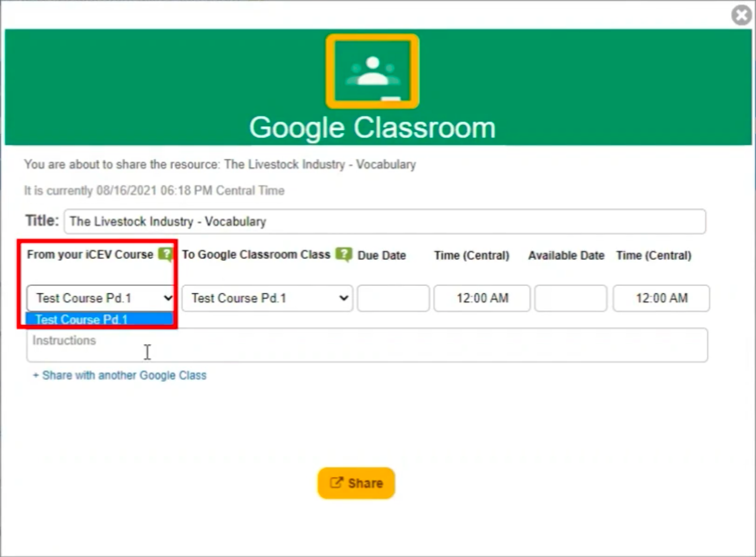Viewport: 756px width, 557px height.
Task: Click the 'You are about to share' text
Action: (x=220, y=164)
